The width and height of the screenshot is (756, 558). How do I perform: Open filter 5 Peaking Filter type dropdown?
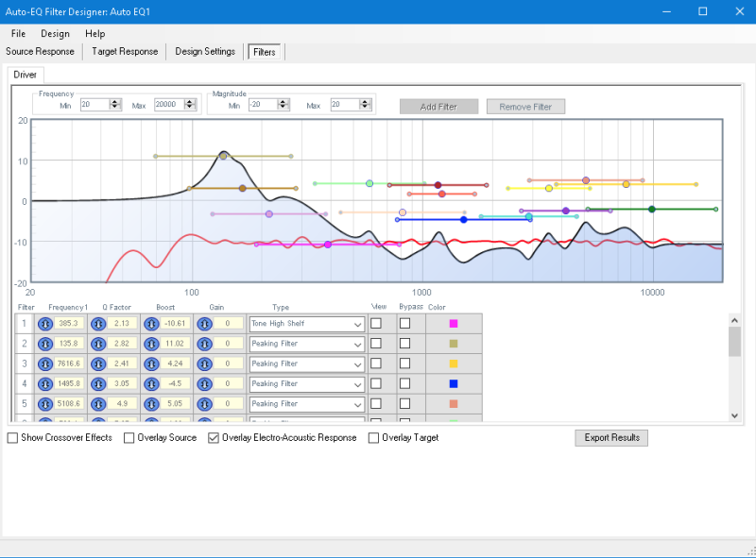pyautogui.click(x=306, y=404)
